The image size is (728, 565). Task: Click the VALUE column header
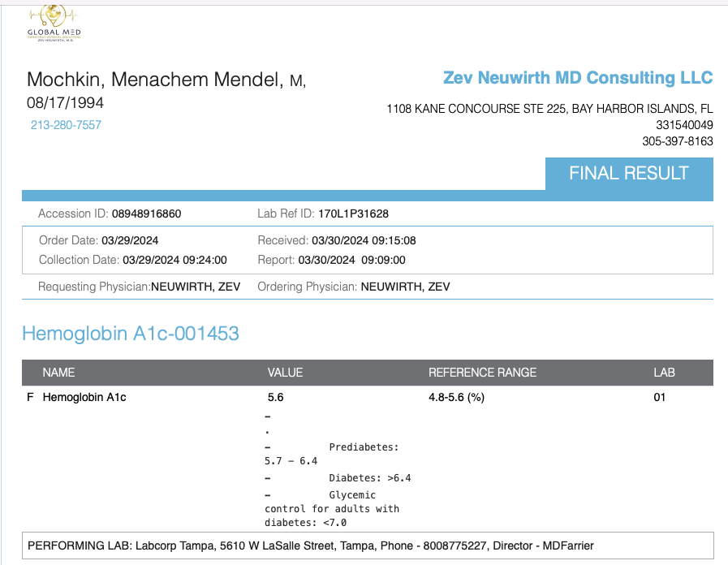pyautogui.click(x=285, y=373)
